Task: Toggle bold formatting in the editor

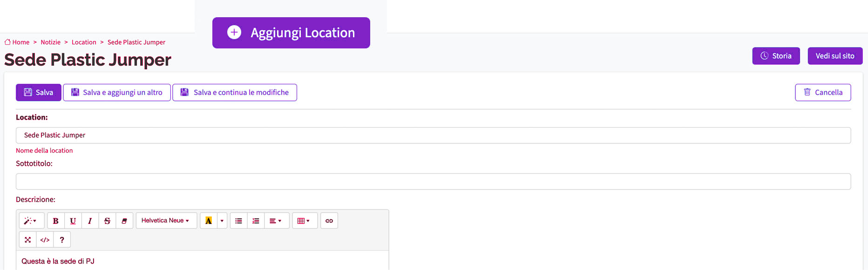Action: coord(56,221)
